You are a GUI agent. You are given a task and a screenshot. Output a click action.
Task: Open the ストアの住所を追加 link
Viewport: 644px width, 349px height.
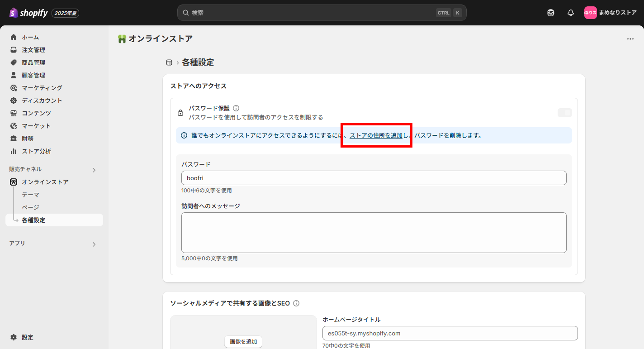(376, 135)
